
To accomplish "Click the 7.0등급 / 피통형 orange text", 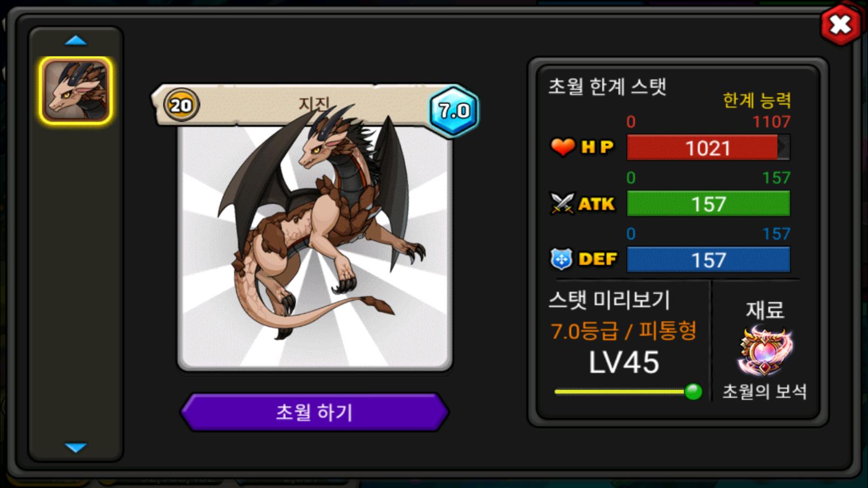I will click(624, 330).
